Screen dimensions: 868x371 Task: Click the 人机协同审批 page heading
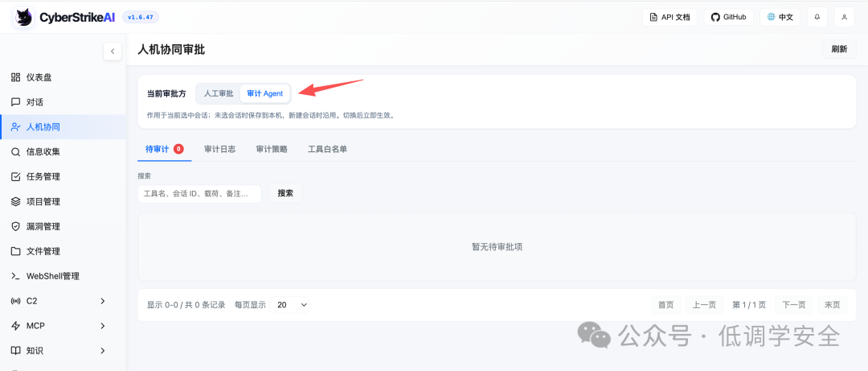click(x=171, y=49)
